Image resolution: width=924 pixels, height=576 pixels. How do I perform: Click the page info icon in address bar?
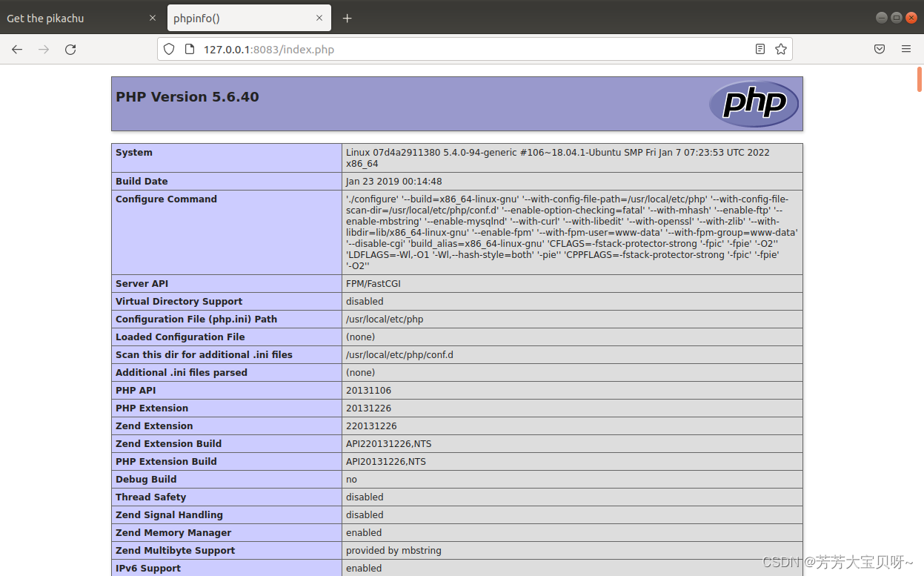click(189, 50)
